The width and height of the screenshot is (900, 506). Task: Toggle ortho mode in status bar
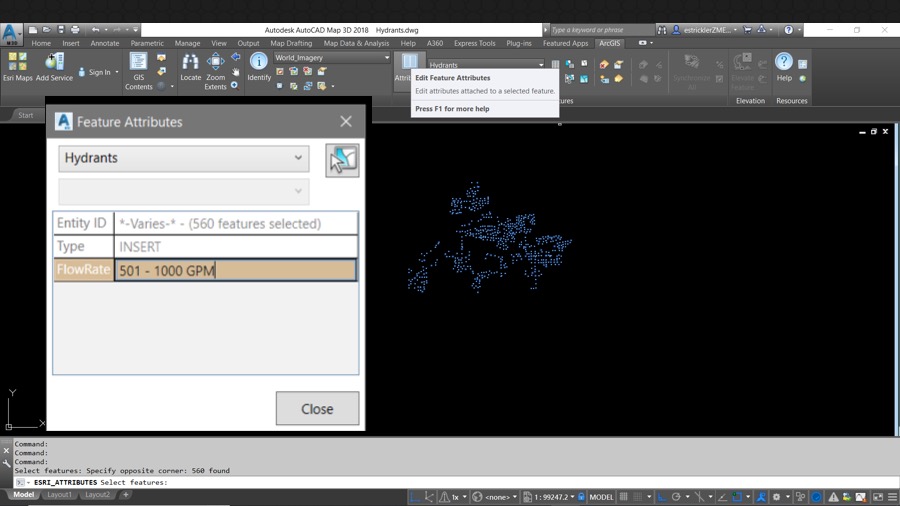[662, 497]
